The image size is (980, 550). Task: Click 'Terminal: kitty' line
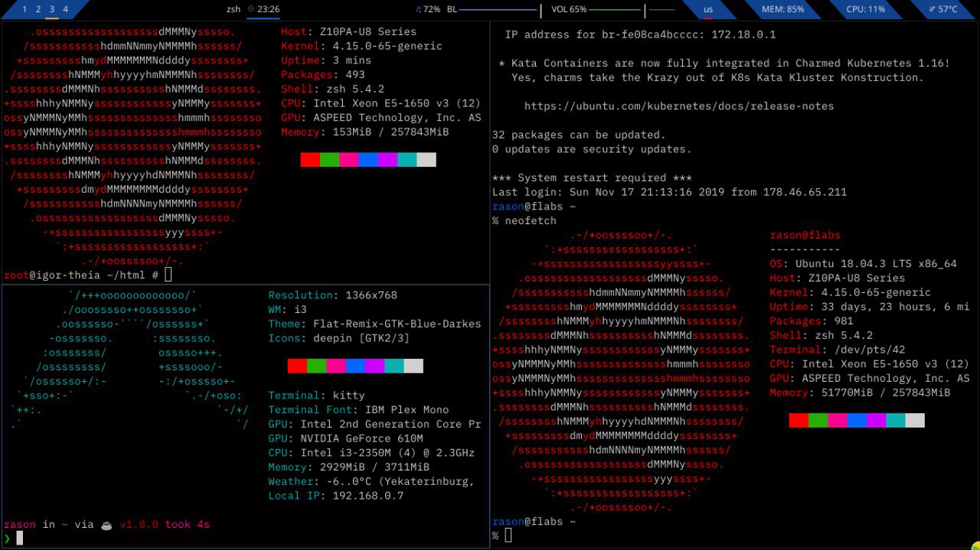tap(316, 395)
